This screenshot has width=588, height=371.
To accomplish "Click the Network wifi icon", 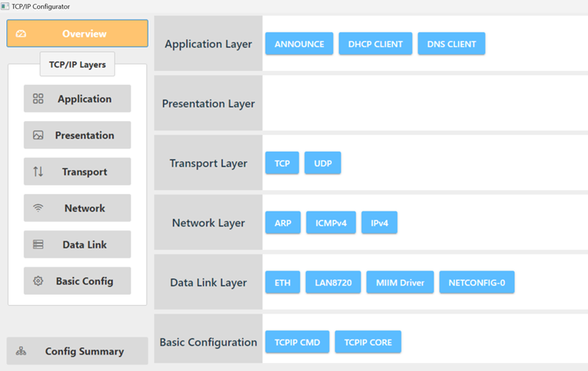I will coord(38,208).
